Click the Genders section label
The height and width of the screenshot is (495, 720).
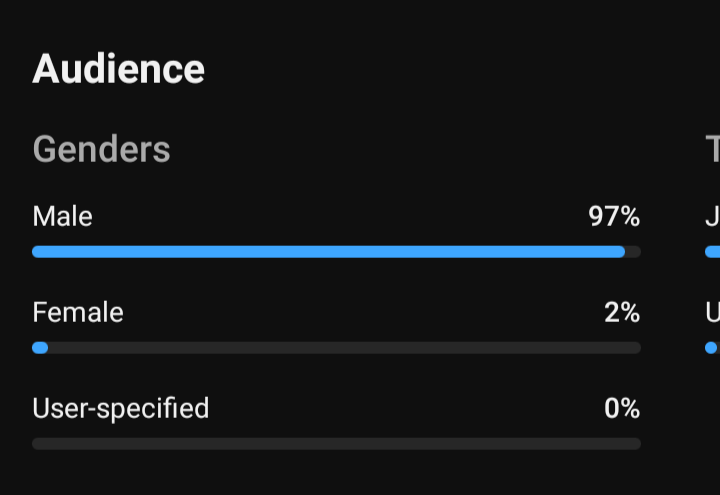click(101, 149)
